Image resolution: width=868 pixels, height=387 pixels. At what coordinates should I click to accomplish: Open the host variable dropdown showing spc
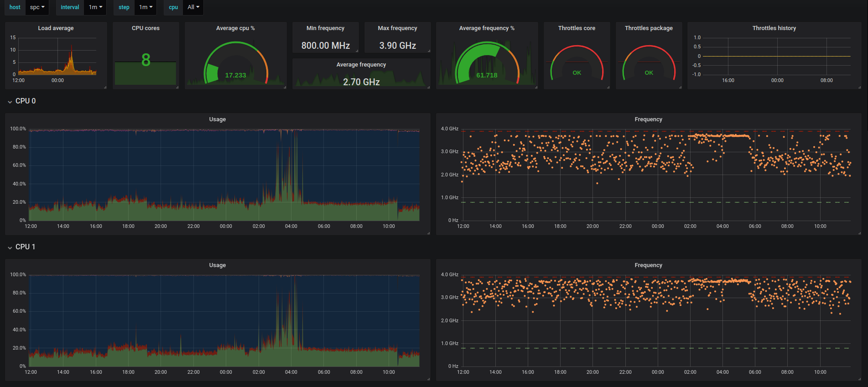coord(37,7)
